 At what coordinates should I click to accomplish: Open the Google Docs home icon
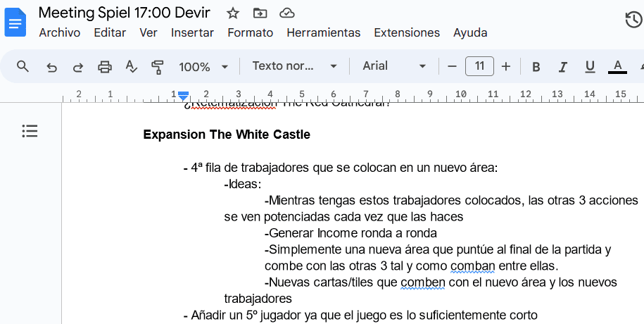[x=15, y=23]
